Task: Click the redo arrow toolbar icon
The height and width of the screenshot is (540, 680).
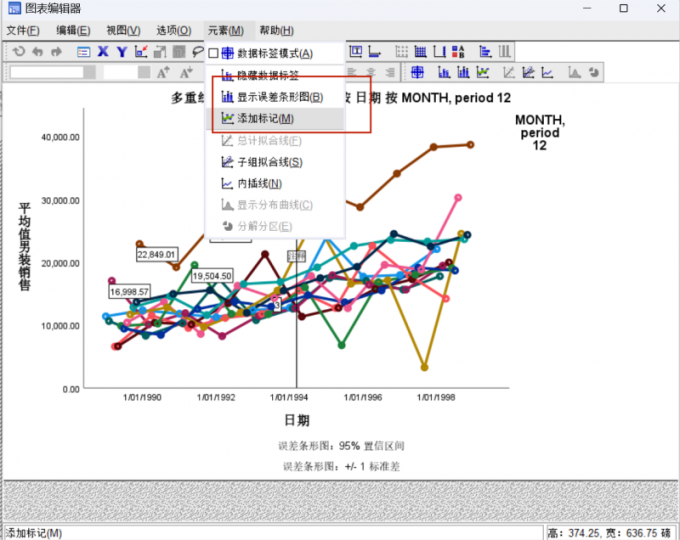Action: click(x=56, y=52)
